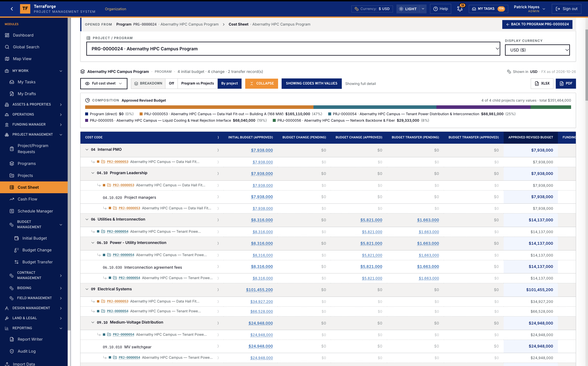
Task: Open the Currency: $ USD selector
Action: (372, 9)
